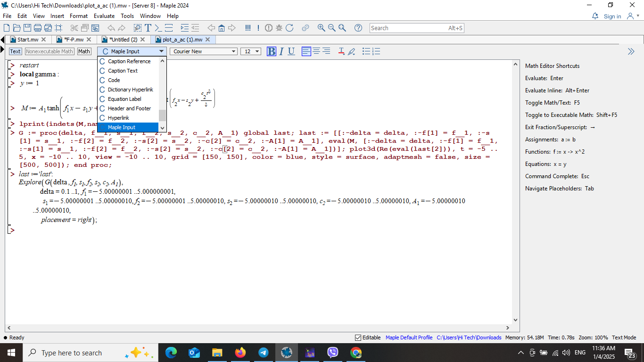The width and height of the screenshot is (644, 362).
Task: Zoom in using the magnifier plus icon
Action: [321, 28]
